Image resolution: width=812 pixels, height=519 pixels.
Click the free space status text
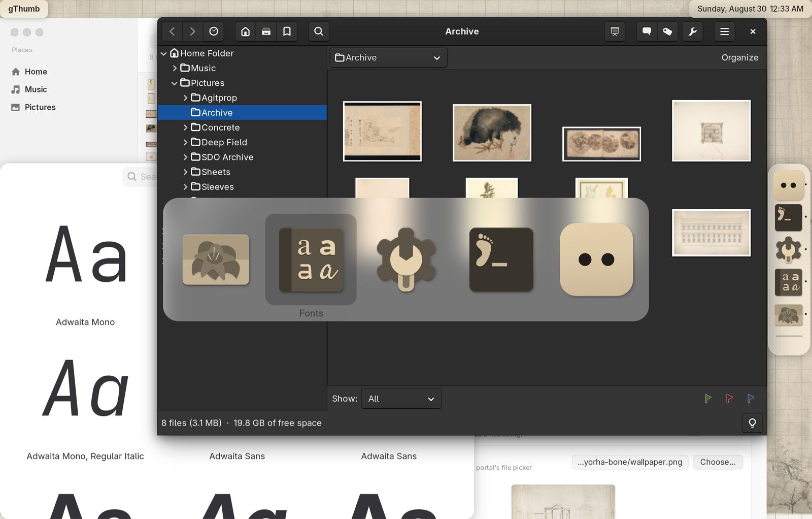(277, 423)
